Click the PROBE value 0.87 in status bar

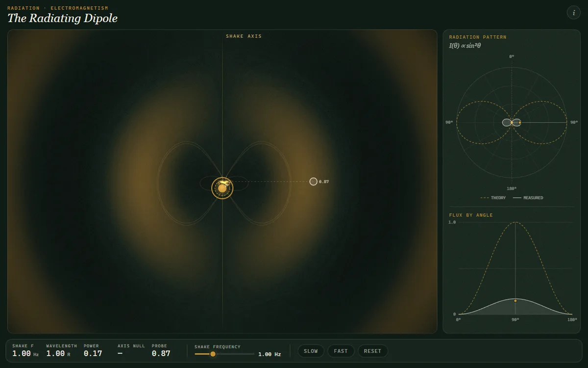(161, 353)
